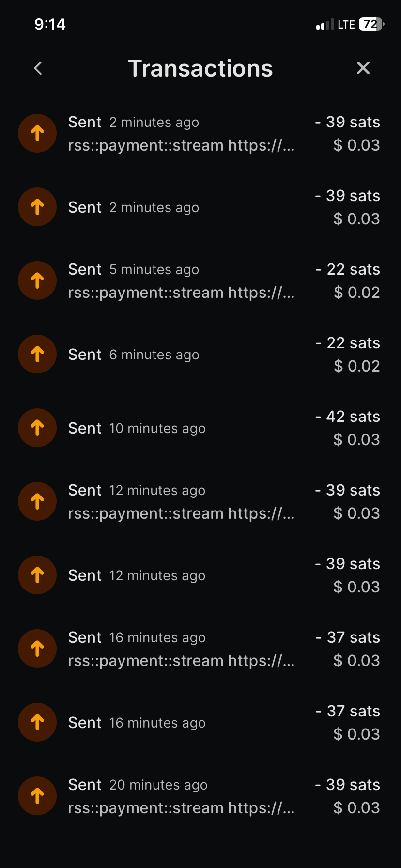Select the Sent 10 minutes ago entry
Screen dimensions: 401x868
click(137, 428)
